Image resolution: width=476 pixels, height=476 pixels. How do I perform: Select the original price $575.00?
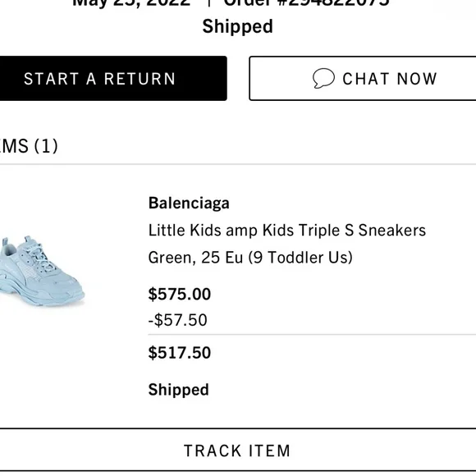(180, 294)
